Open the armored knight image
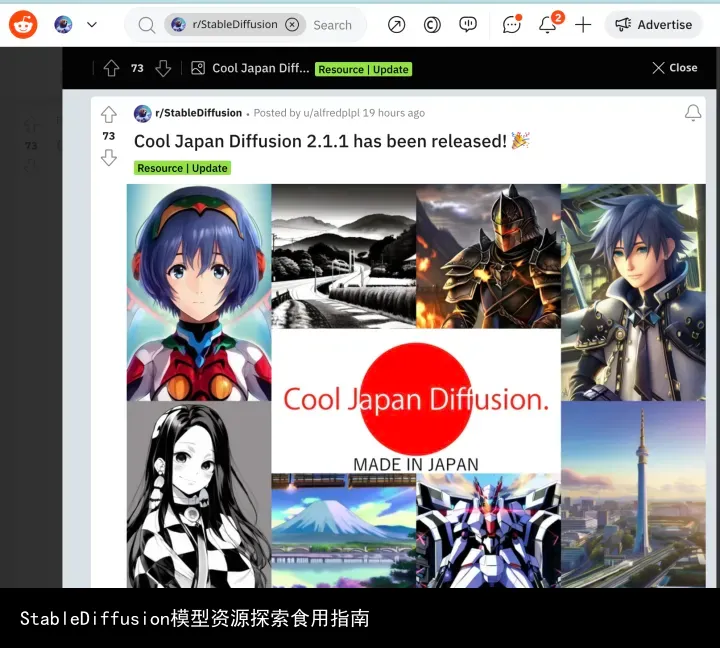Viewport: 720px width, 648px height. click(x=488, y=256)
